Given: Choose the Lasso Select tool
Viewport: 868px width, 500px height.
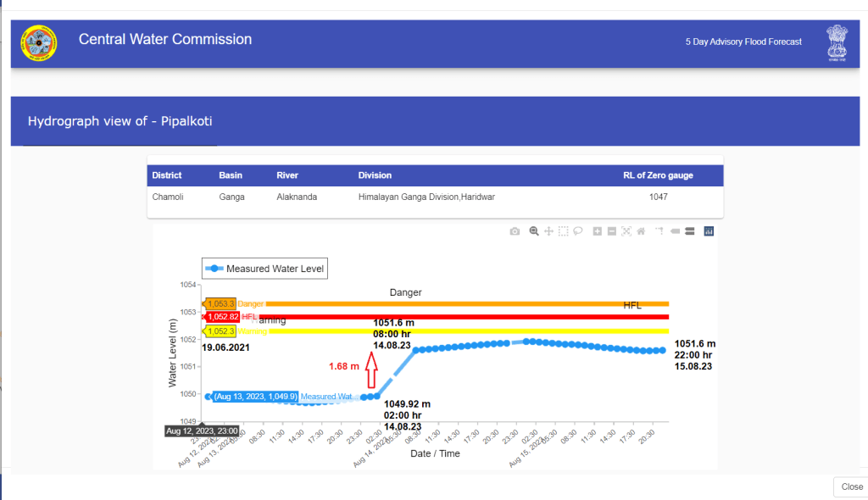Looking at the screenshot, I should click(x=577, y=231).
